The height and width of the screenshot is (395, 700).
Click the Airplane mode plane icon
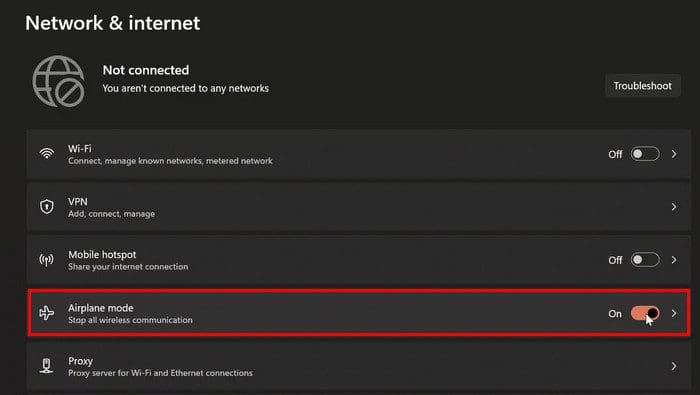click(46, 313)
